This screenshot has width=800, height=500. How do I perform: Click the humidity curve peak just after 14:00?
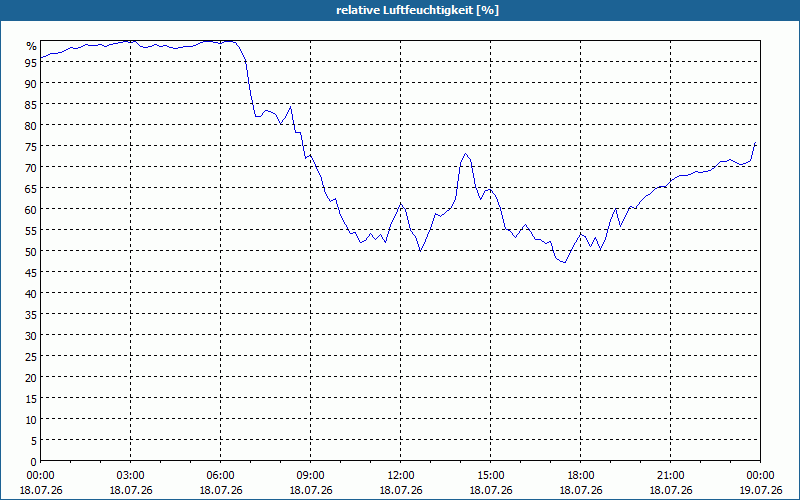click(465, 154)
